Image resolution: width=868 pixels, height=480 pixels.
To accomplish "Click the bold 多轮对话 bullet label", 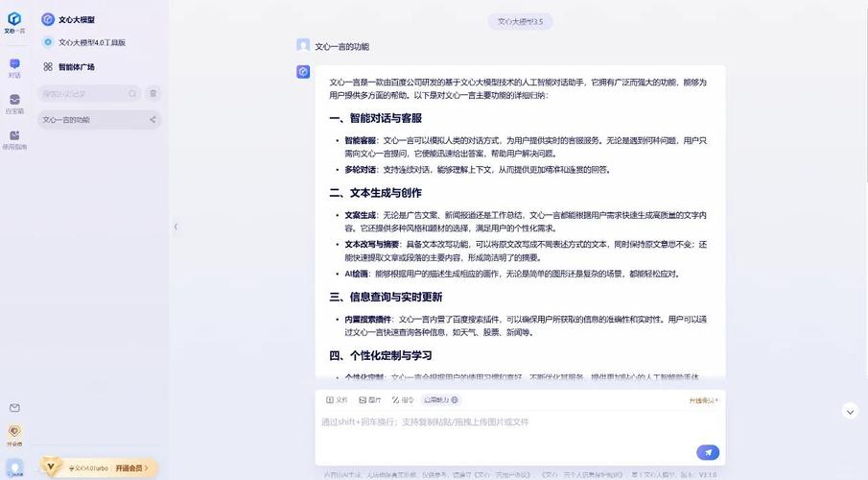I will [x=360, y=170].
